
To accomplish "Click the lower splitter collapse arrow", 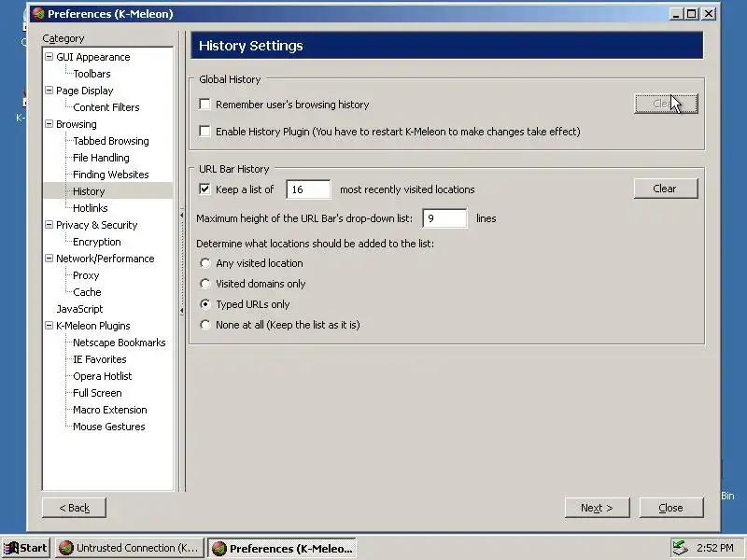I will [x=181, y=311].
